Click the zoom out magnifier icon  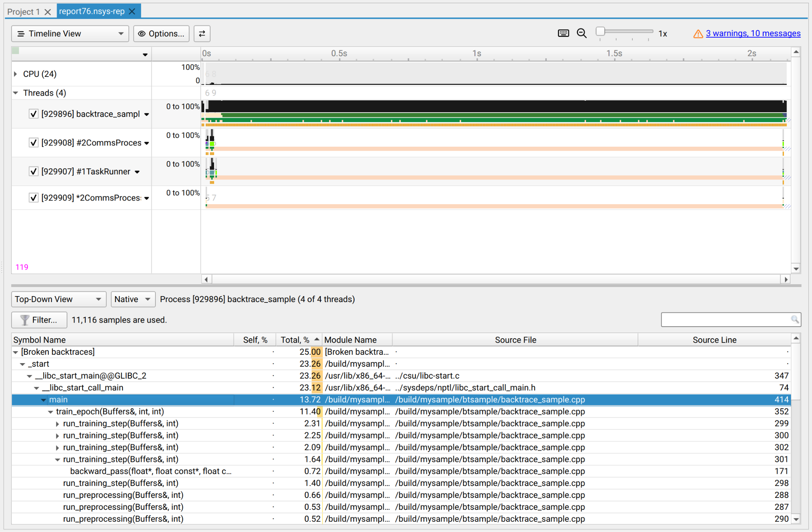click(x=582, y=33)
